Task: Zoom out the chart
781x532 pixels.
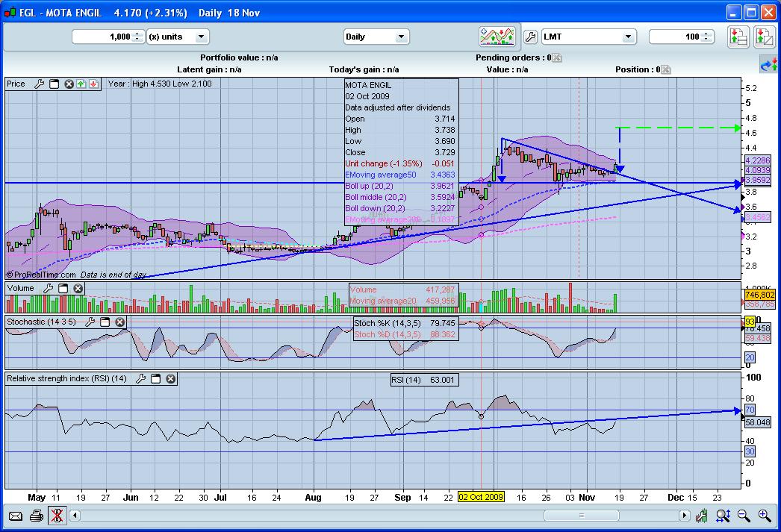Action: click(744, 516)
